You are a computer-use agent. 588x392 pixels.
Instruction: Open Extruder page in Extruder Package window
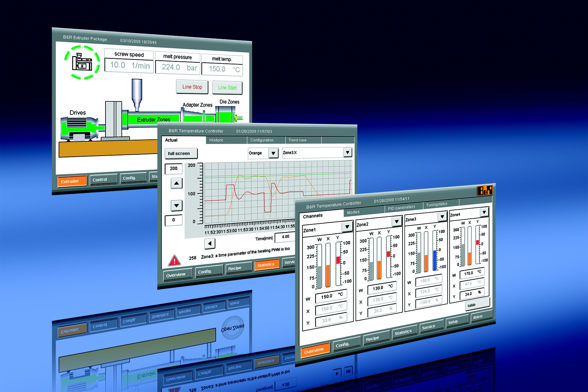(72, 181)
